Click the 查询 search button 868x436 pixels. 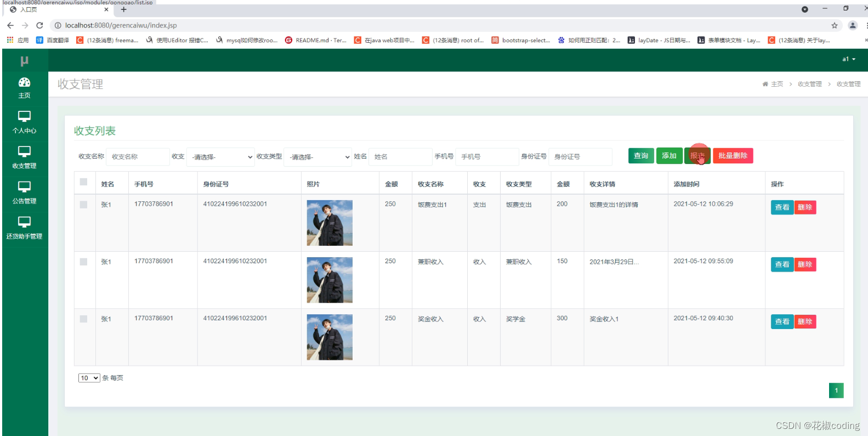click(641, 156)
